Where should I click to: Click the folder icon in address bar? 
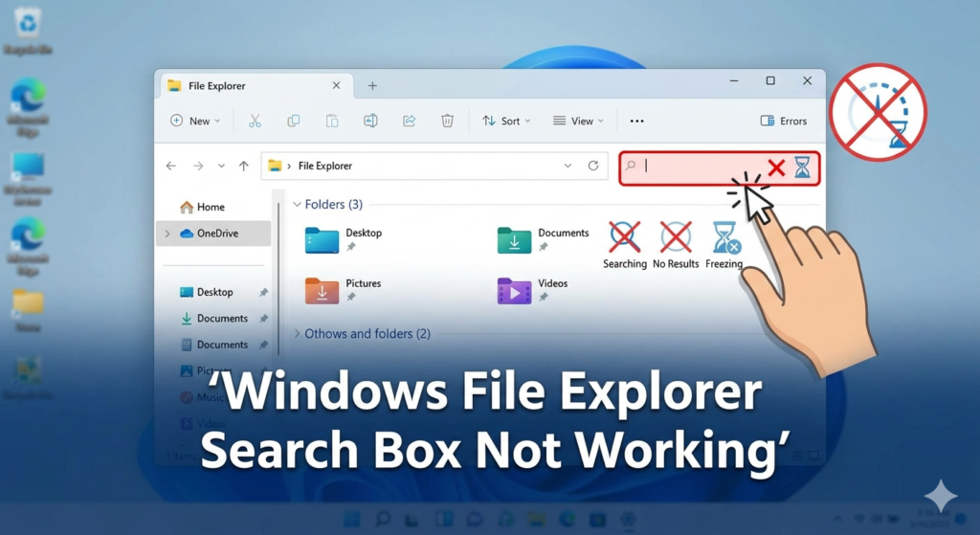click(x=275, y=166)
